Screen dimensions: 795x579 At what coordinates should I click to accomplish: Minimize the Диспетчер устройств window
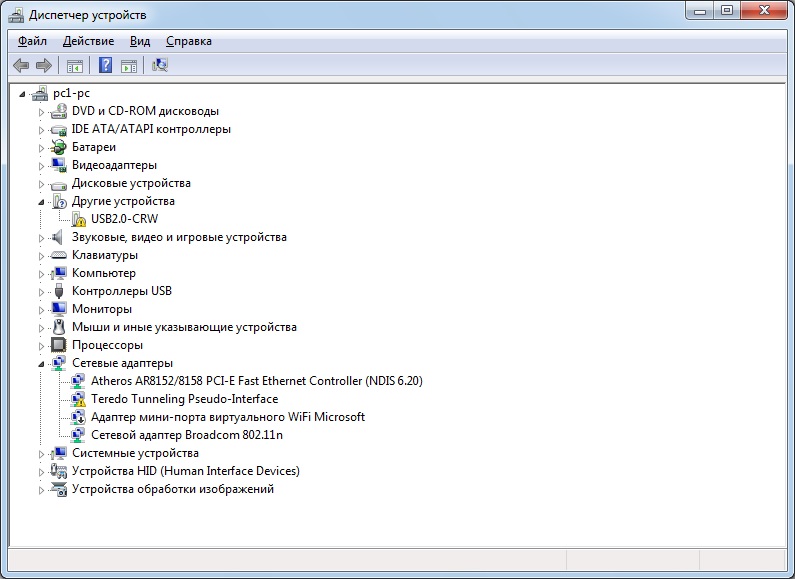pos(700,11)
